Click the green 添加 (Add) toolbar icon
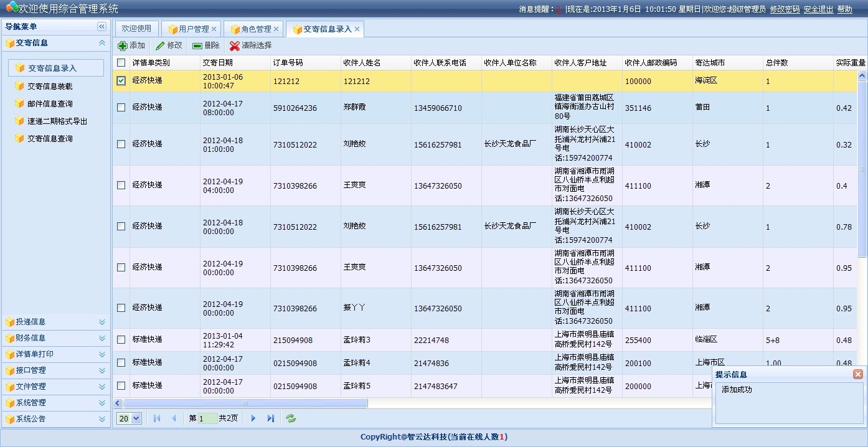The image size is (868, 447). 123,45
